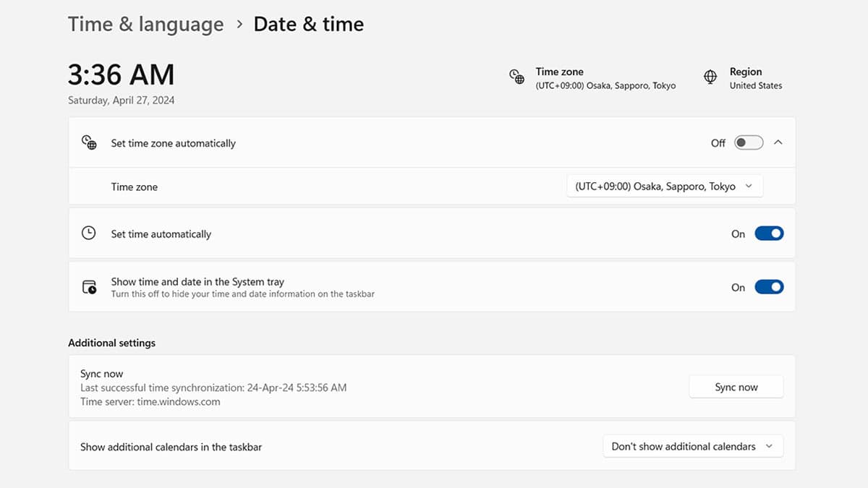The width and height of the screenshot is (868, 488).
Task: Click the Saturday, April 27, 2024 date text
Action: [x=121, y=100]
